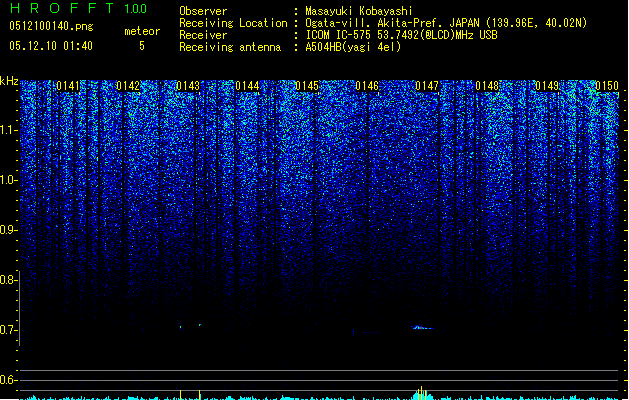Viewport: 629px width, 400px height.
Task: Click the 'meteor' count label
Action: pyautogui.click(x=142, y=31)
